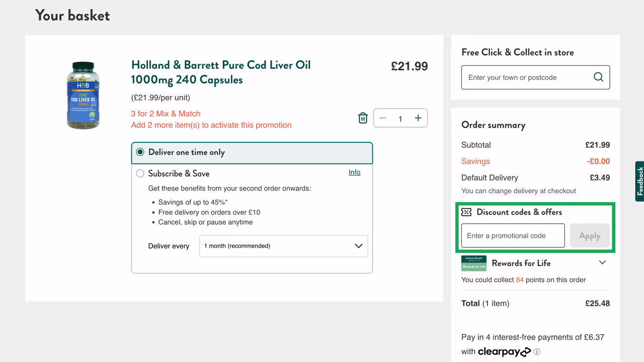Select the Subscribe & Save option

(x=140, y=173)
